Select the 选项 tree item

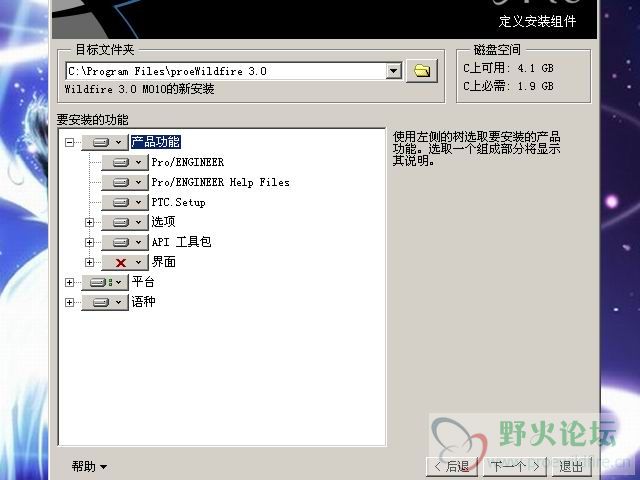click(163, 222)
